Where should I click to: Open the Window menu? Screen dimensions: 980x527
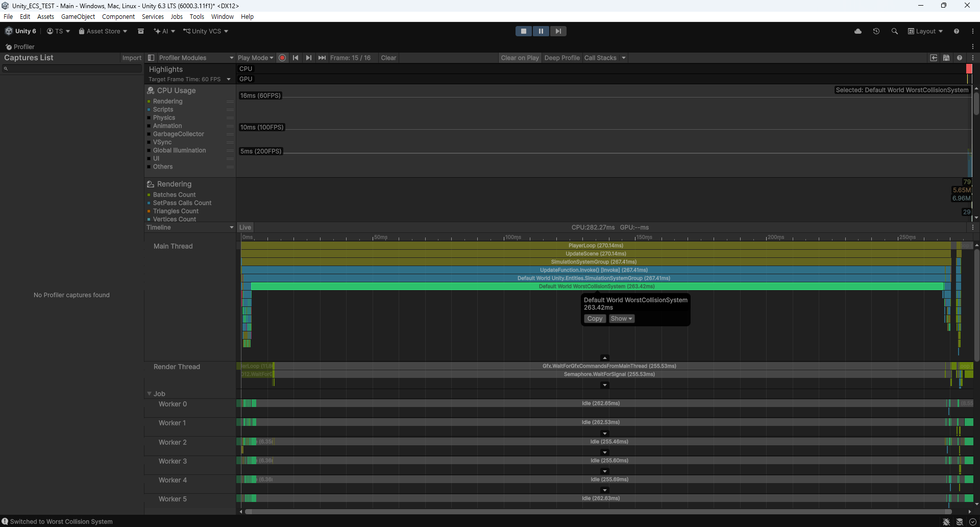[222, 16]
